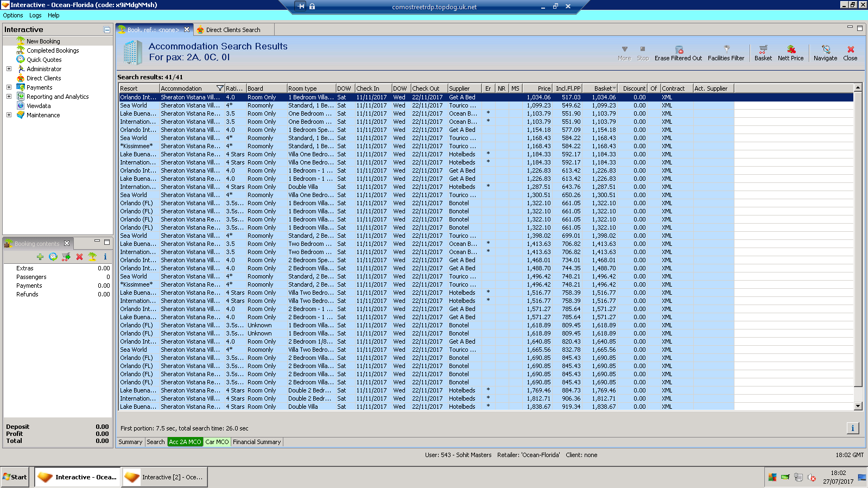The width and height of the screenshot is (868, 488).
Task: Click the Quick Quotes clock icon
Action: coord(21,60)
